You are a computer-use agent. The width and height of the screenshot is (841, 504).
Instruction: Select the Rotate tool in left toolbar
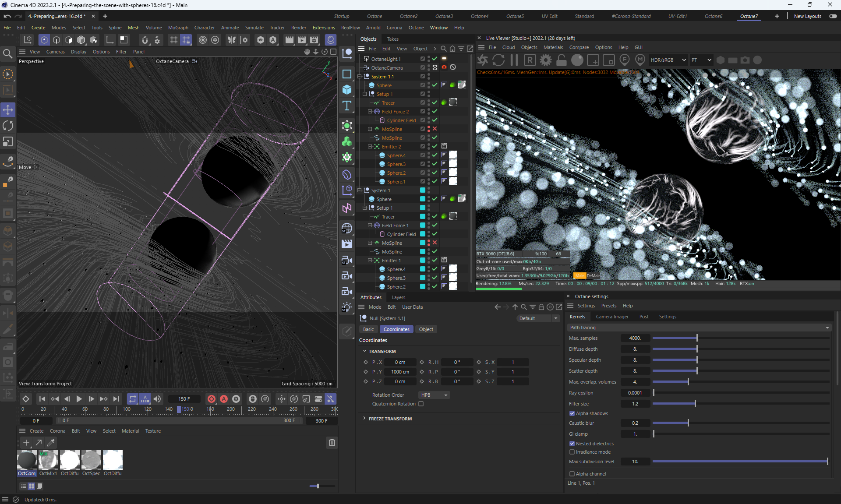pos(8,126)
